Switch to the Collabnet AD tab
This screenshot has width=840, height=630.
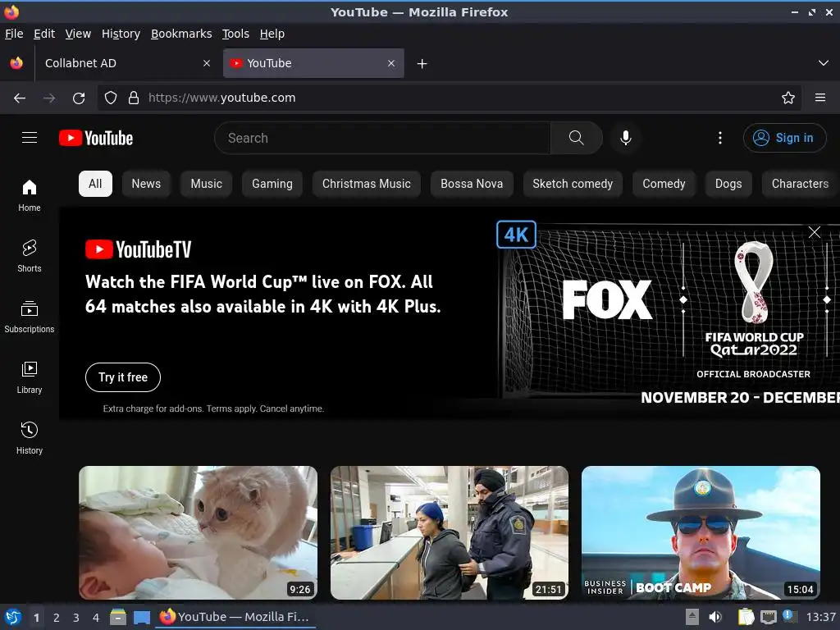pyautogui.click(x=126, y=63)
